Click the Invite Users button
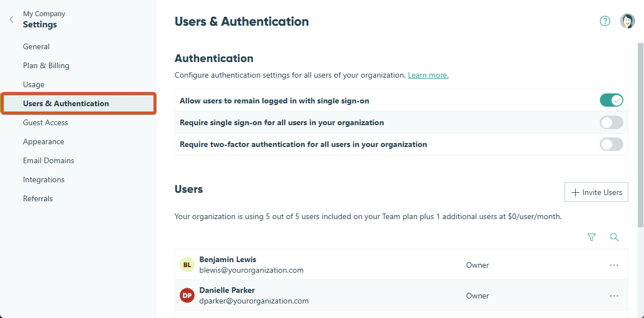Viewport: 644px width, 318px height. point(596,192)
